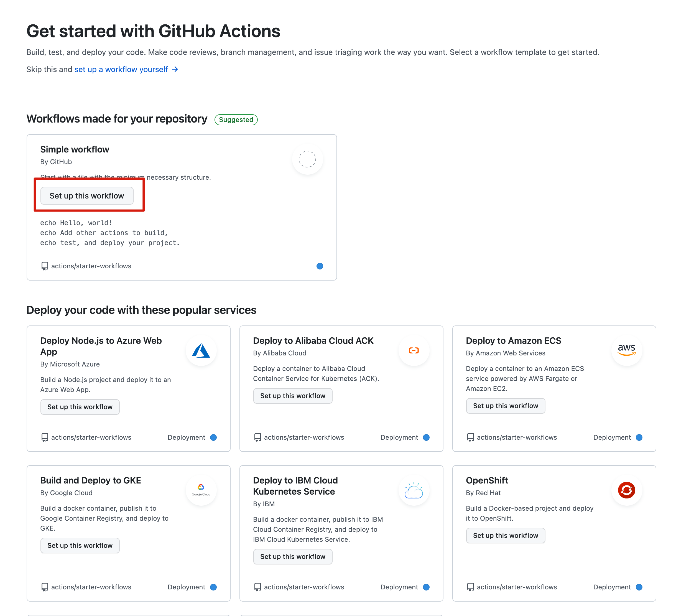Set up IBM Cloud Kubernetes Service workflow
The width and height of the screenshot is (694, 616).
[x=293, y=557]
